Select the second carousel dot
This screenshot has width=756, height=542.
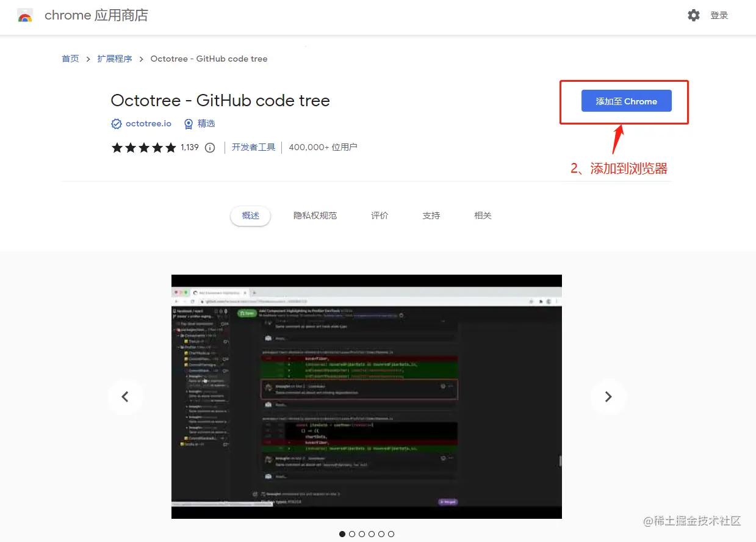pyautogui.click(x=352, y=534)
